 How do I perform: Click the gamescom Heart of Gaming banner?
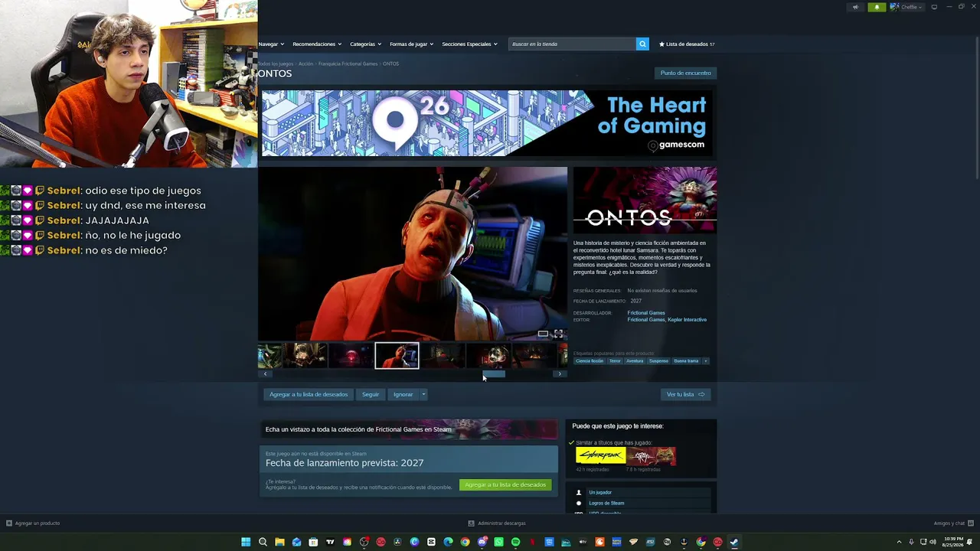(488, 123)
